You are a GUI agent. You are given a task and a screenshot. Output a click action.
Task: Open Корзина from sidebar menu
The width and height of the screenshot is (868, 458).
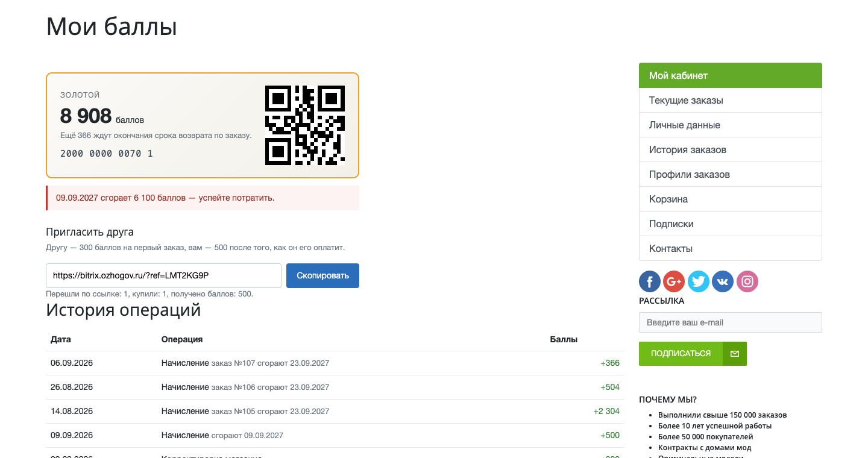[731, 199]
